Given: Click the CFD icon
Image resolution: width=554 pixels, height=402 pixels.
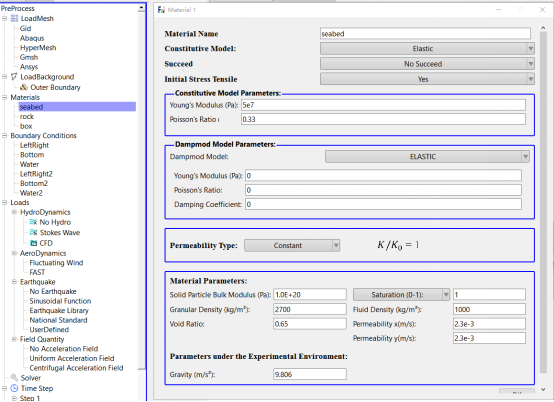Looking at the screenshot, I should point(34,243).
